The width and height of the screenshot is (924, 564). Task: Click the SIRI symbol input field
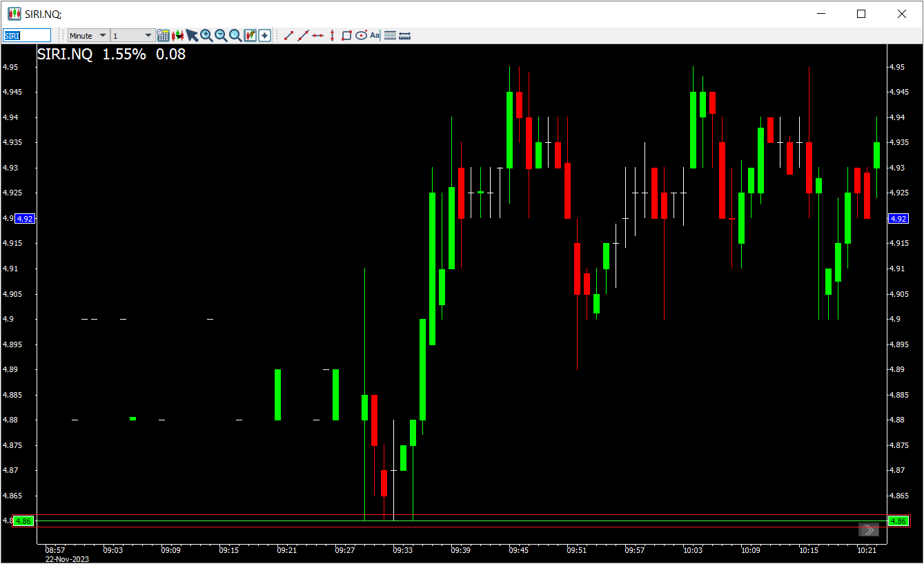[27, 35]
